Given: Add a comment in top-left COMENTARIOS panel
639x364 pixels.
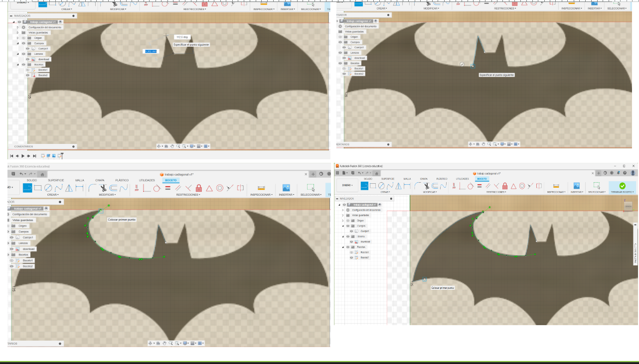Looking at the screenshot, I should [x=74, y=146].
